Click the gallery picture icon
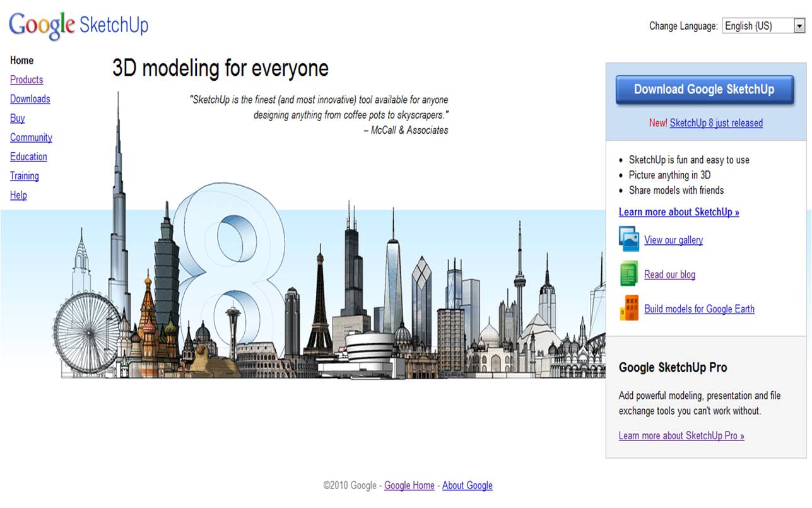 click(629, 239)
